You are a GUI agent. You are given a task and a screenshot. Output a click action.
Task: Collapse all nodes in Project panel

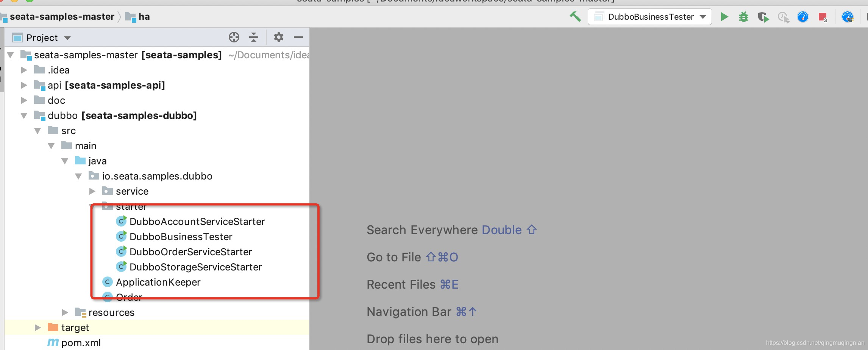click(254, 37)
